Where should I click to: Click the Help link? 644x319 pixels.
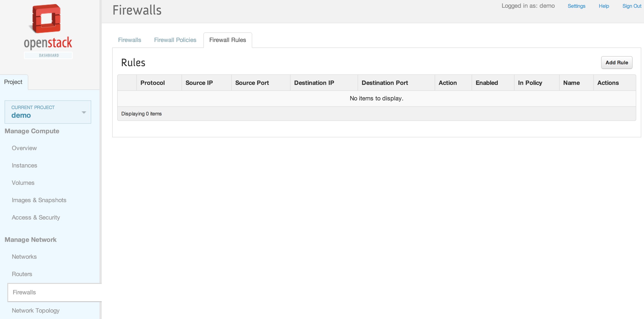[x=603, y=6]
